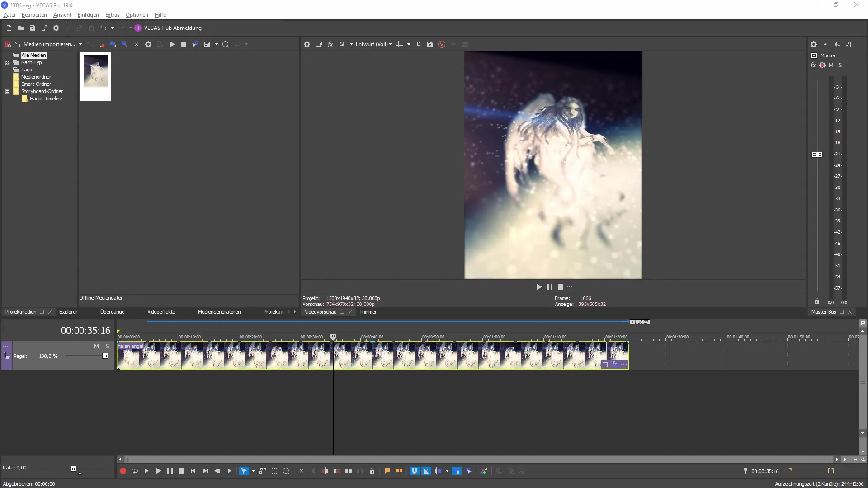Stop in the video preview window

click(x=561, y=287)
